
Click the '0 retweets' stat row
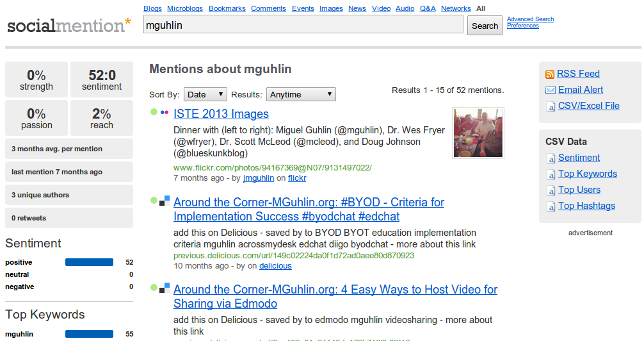pos(69,218)
